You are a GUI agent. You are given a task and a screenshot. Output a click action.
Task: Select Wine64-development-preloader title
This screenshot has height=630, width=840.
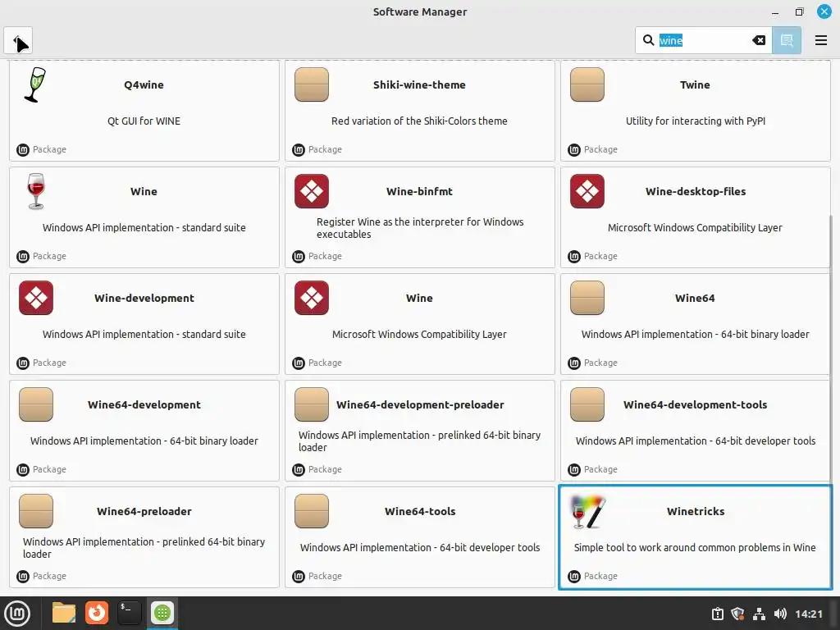point(420,404)
